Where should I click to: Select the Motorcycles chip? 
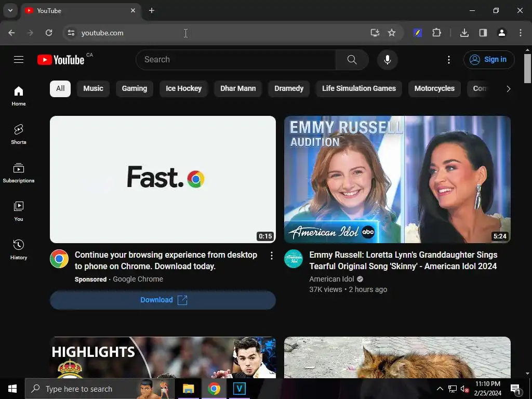tap(434, 88)
